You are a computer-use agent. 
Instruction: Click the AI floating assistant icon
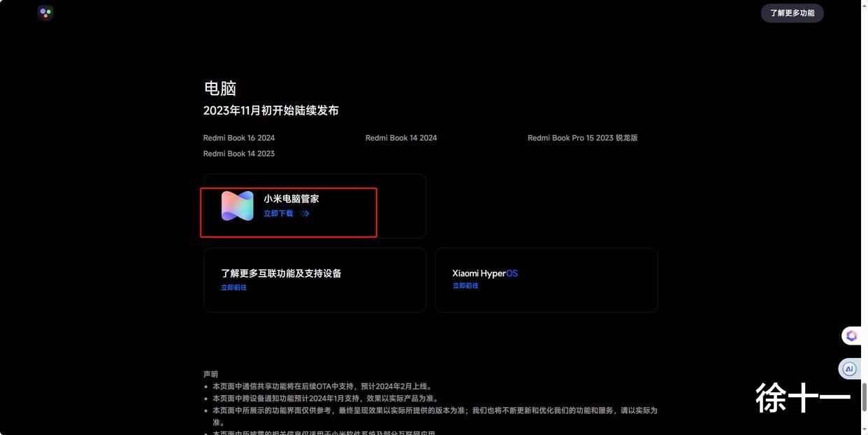click(849, 369)
